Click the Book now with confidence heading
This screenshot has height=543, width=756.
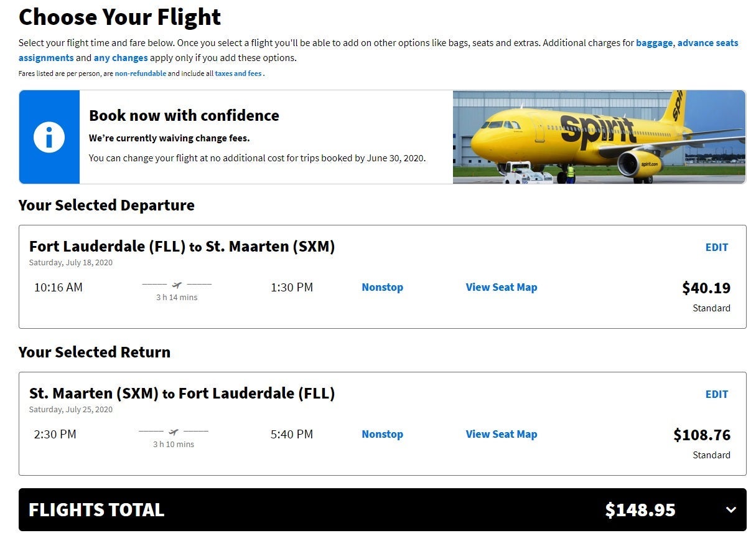(184, 116)
